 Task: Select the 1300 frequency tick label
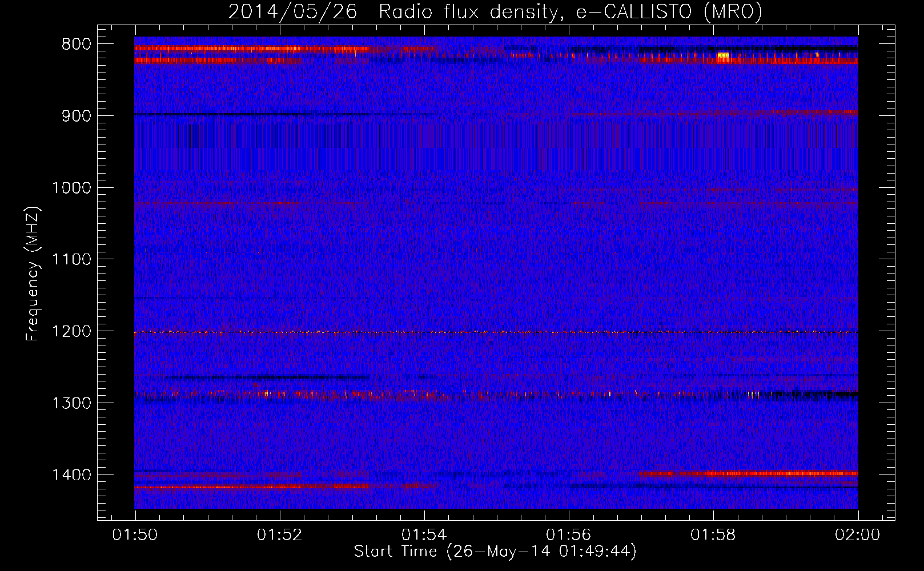[71, 404]
